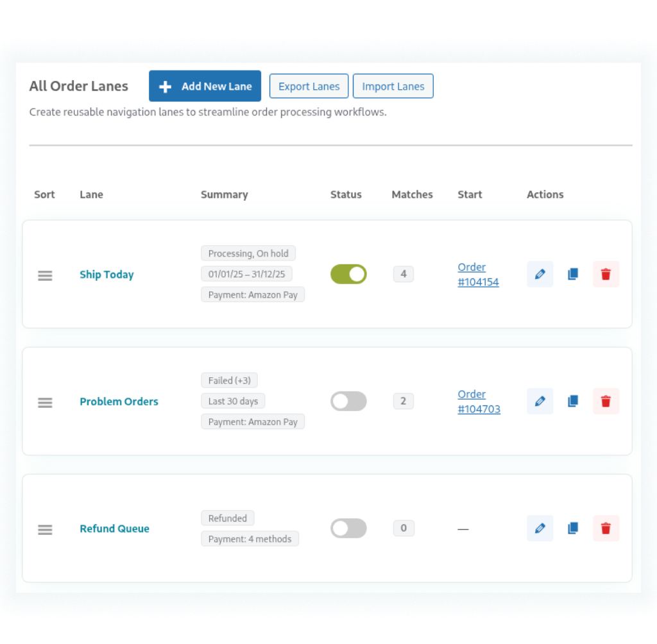
Task: Grab the drag handle for Ship Today
Action: pyautogui.click(x=44, y=274)
